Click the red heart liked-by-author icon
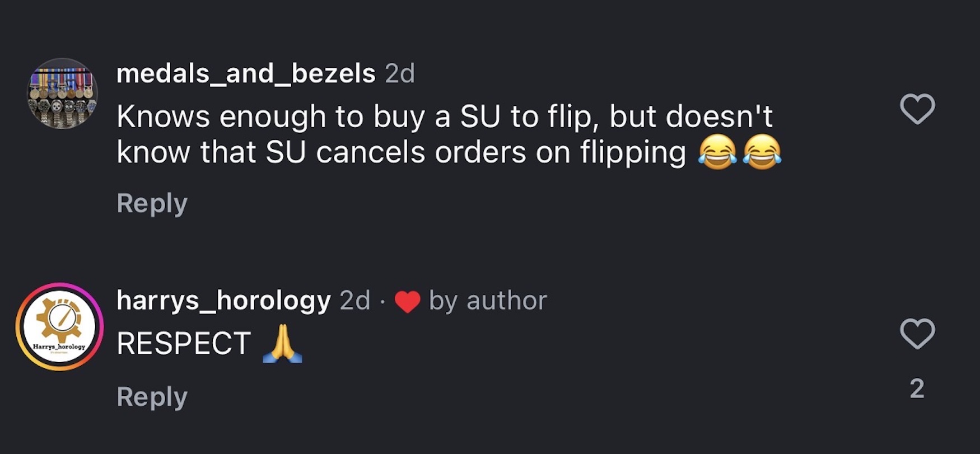980x454 pixels. [407, 302]
